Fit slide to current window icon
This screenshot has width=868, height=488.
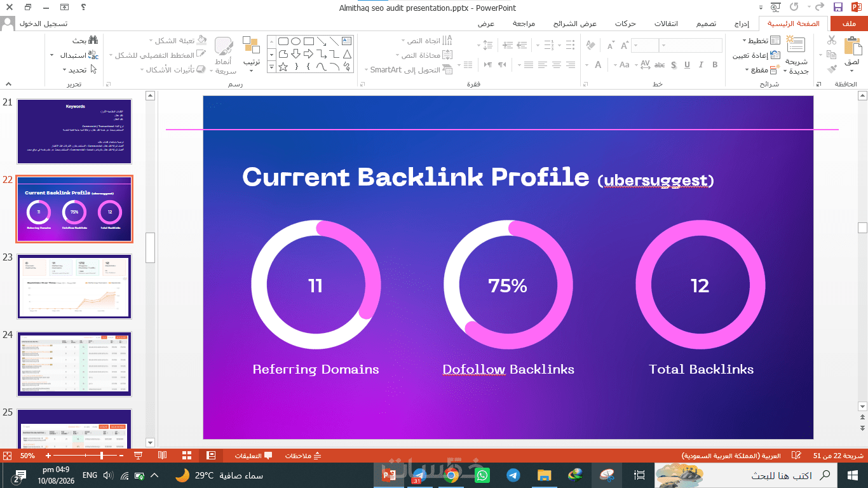[9, 456]
